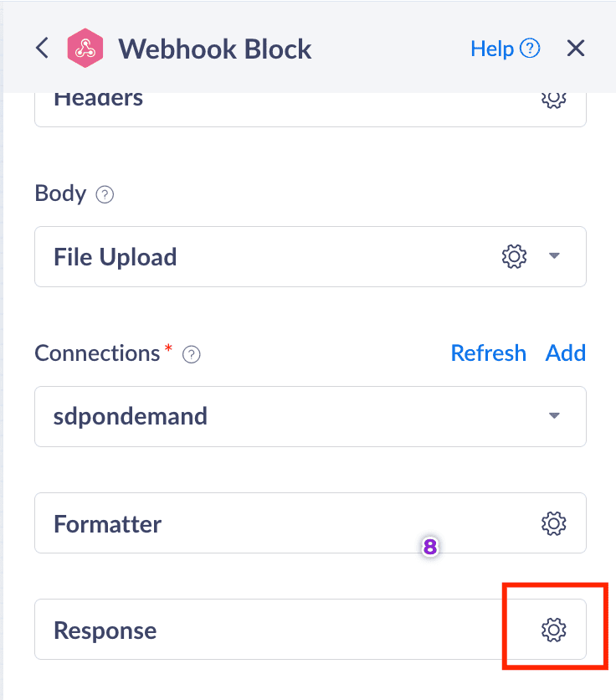Screen dimensions: 616x700
Task: Open Headers settings gear
Action: (x=553, y=98)
